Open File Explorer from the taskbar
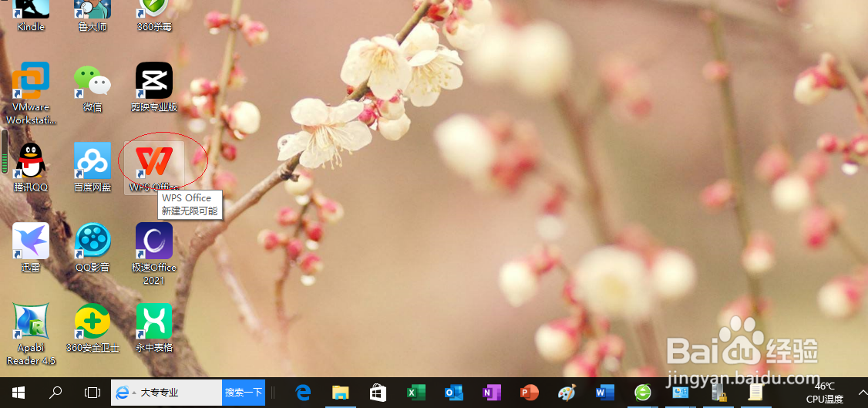The image size is (868, 408). click(x=341, y=393)
